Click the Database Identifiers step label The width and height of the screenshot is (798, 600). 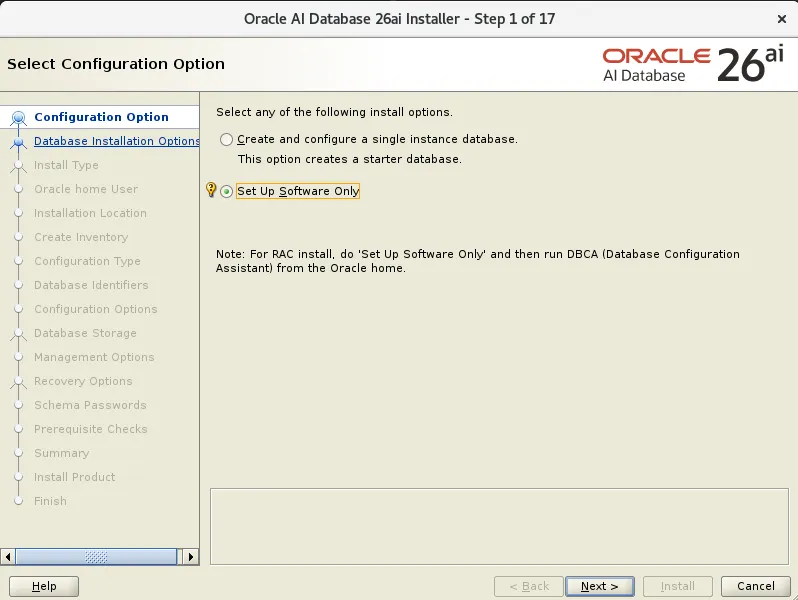point(91,284)
